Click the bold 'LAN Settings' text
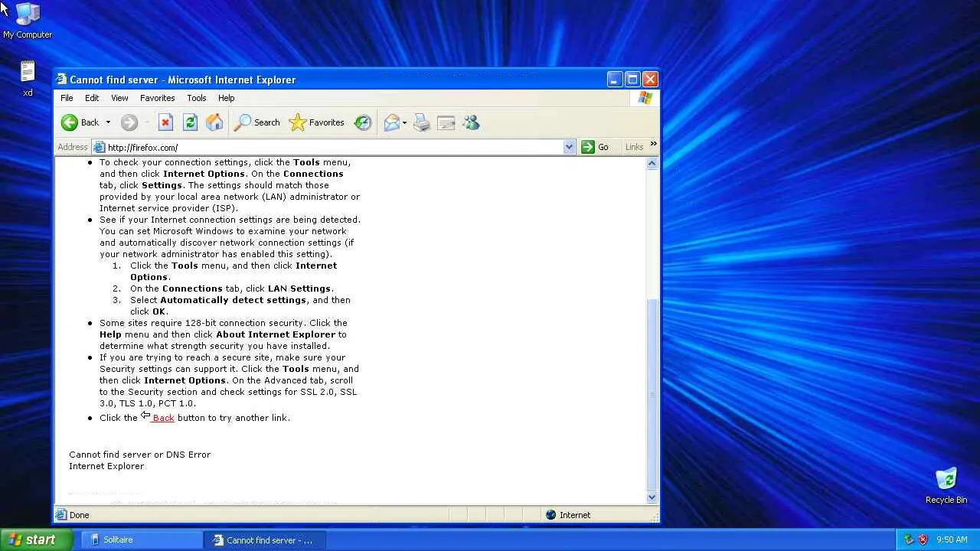Screen dimensions: 980x551 (x=299, y=289)
